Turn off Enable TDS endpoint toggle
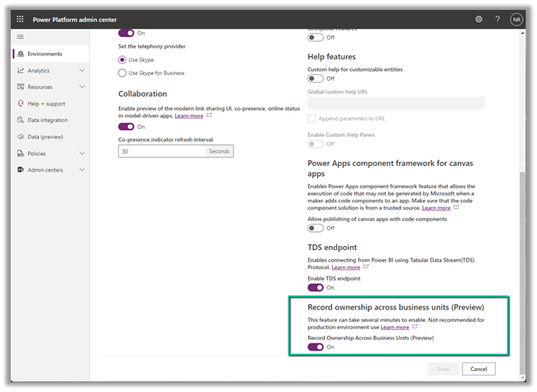 [316, 288]
